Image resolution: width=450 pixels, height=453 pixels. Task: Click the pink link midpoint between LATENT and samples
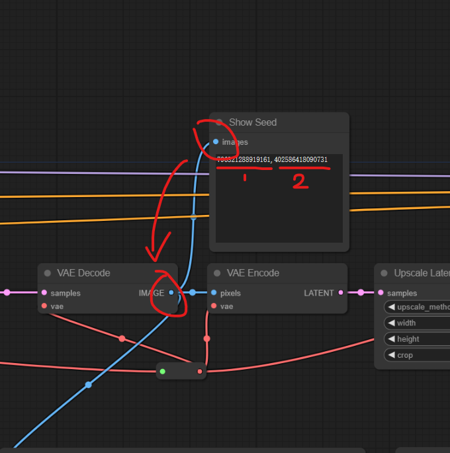coord(361,293)
